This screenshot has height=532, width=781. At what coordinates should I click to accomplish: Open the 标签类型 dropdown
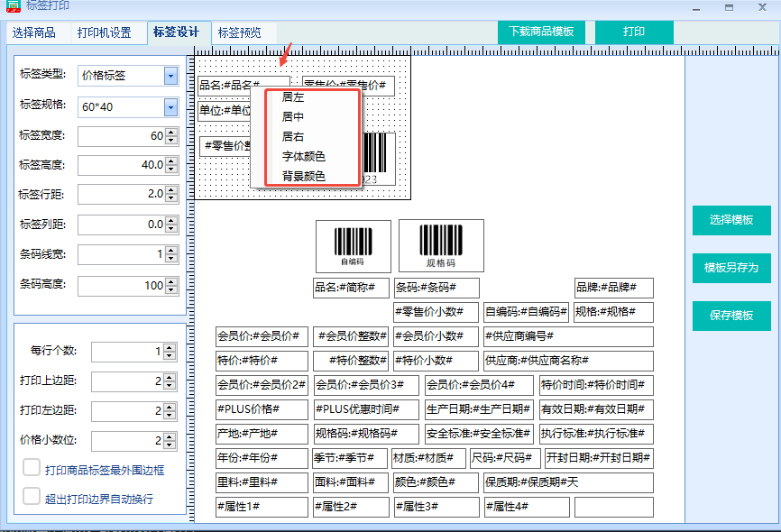(x=170, y=76)
